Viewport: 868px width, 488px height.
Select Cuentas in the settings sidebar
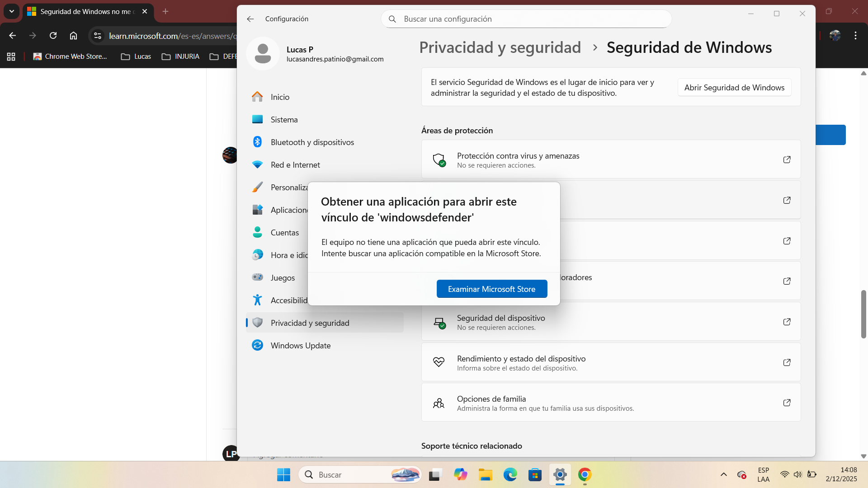click(x=284, y=232)
